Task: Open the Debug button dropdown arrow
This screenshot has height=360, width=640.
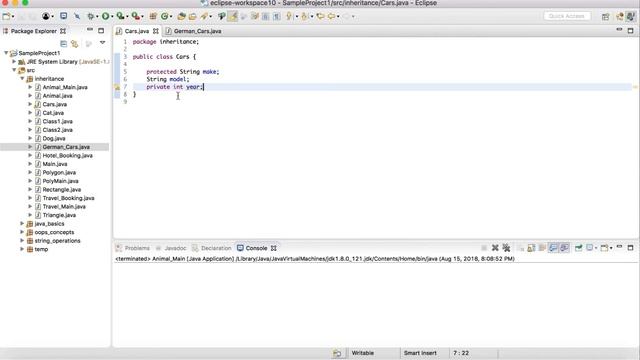Action: coord(97,16)
